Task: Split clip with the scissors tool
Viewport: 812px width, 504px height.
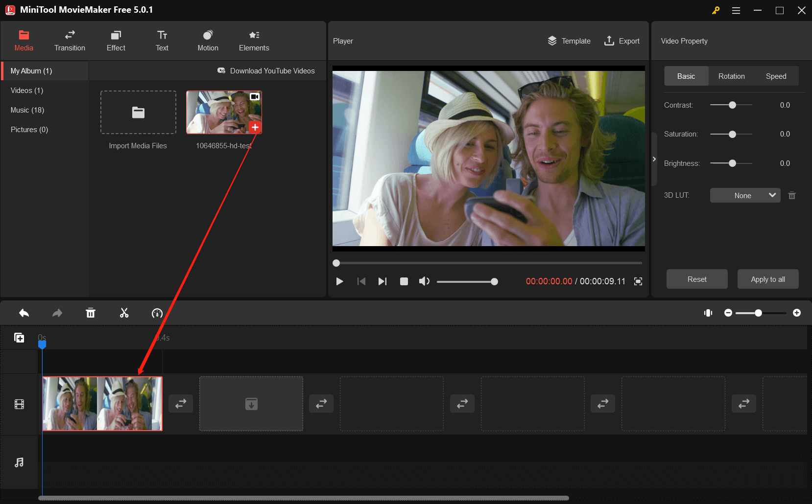Action: click(124, 313)
